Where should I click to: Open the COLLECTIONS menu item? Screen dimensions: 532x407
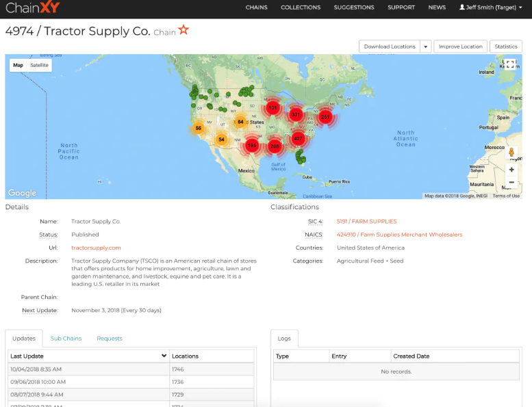pyautogui.click(x=301, y=8)
